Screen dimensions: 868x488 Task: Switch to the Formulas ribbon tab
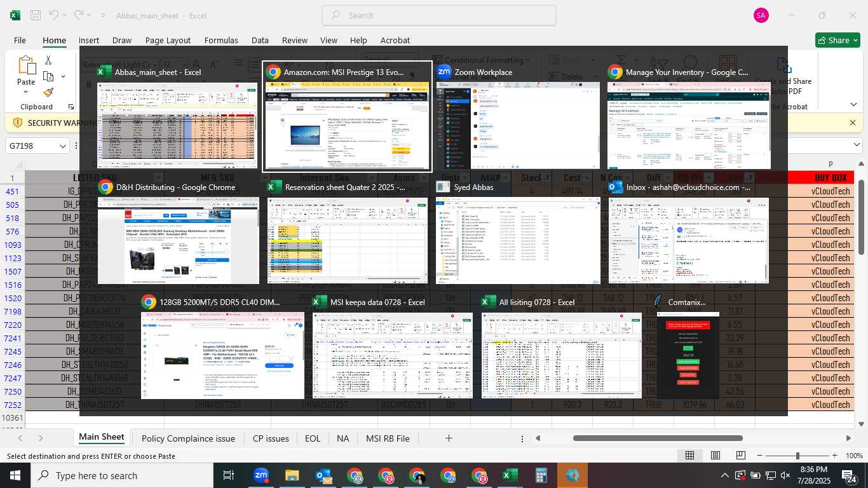221,40
